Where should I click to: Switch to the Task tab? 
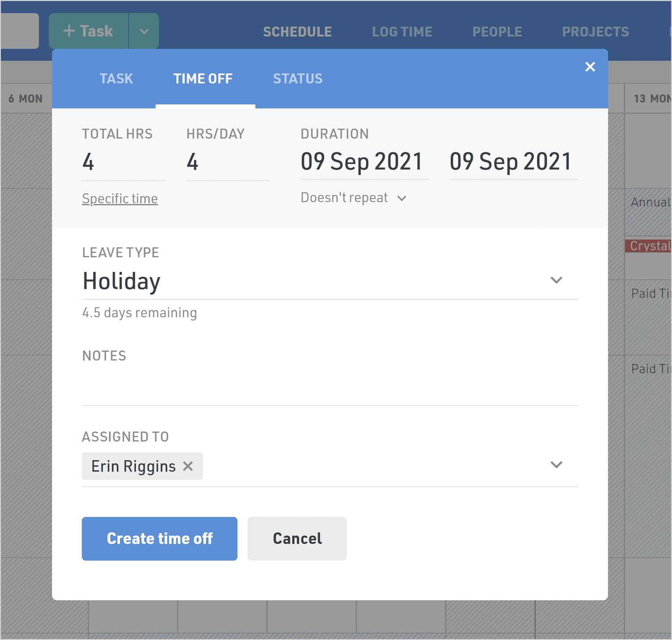116,79
